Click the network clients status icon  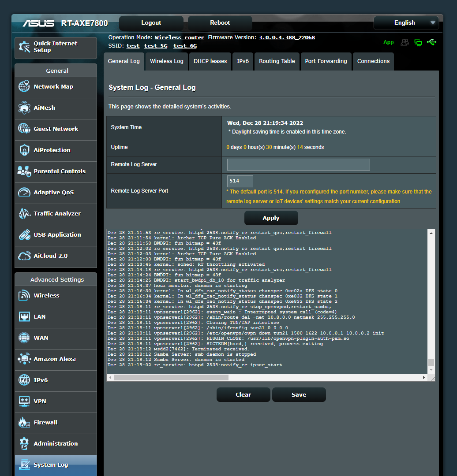[x=418, y=42]
